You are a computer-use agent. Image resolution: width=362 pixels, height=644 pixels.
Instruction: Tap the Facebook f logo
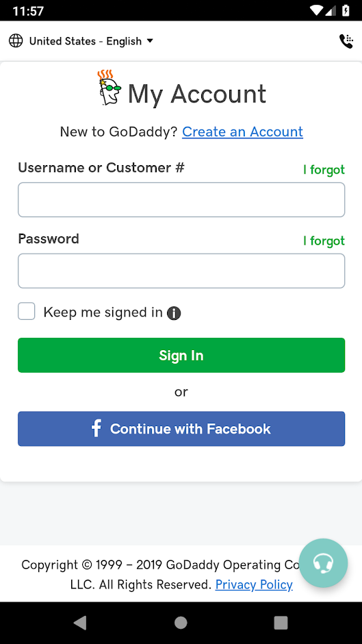(x=96, y=428)
